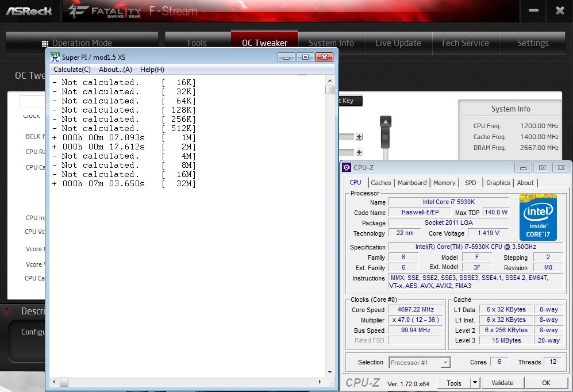
Task: Click the Code Name field Haswell-E/EP
Action: pos(420,212)
